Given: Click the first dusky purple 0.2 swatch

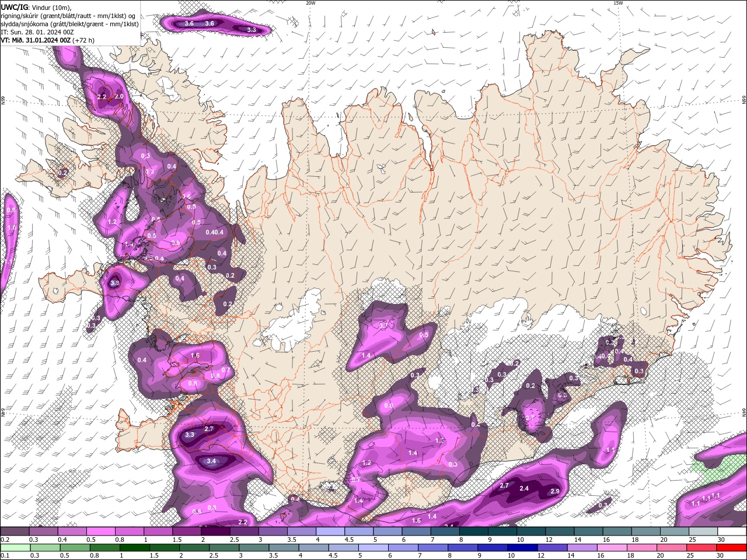Looking at the screenshot, I should tap(15, 531).
